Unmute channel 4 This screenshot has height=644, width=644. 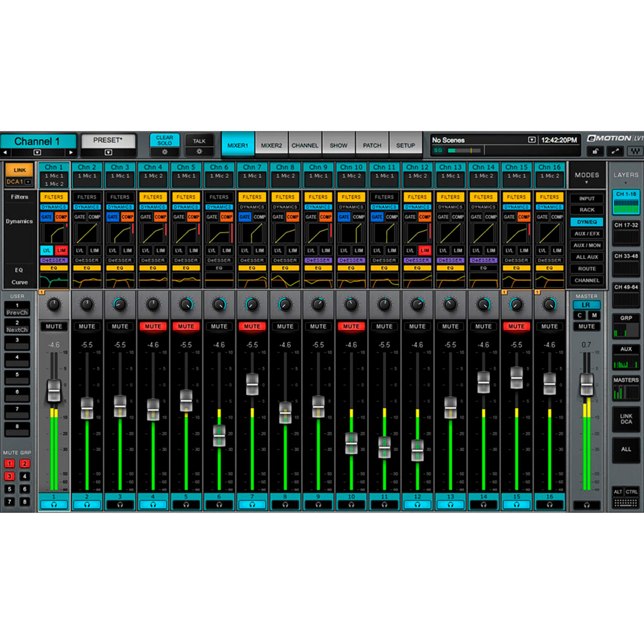pyautogui.click(x=153, y=326)
